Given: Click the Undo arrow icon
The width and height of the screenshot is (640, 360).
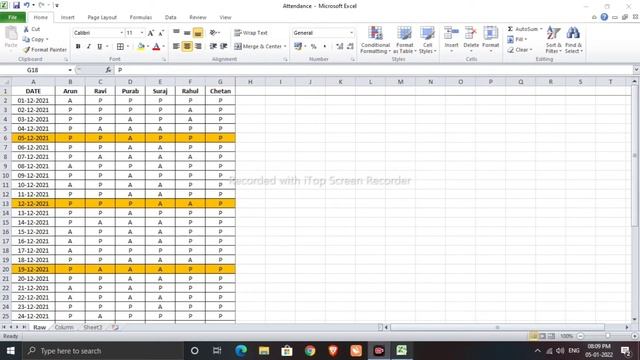Looking at the screenshot, I should [x=27, y=5].
